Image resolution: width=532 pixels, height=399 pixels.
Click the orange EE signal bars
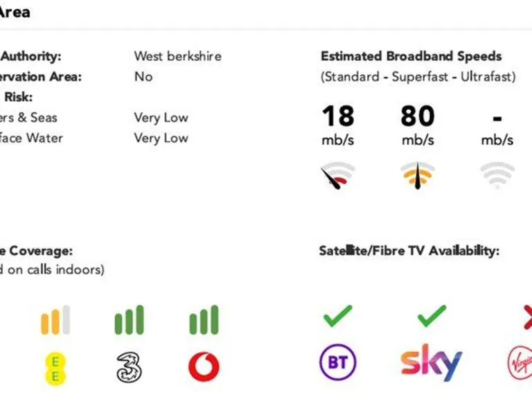pos(55,320)
